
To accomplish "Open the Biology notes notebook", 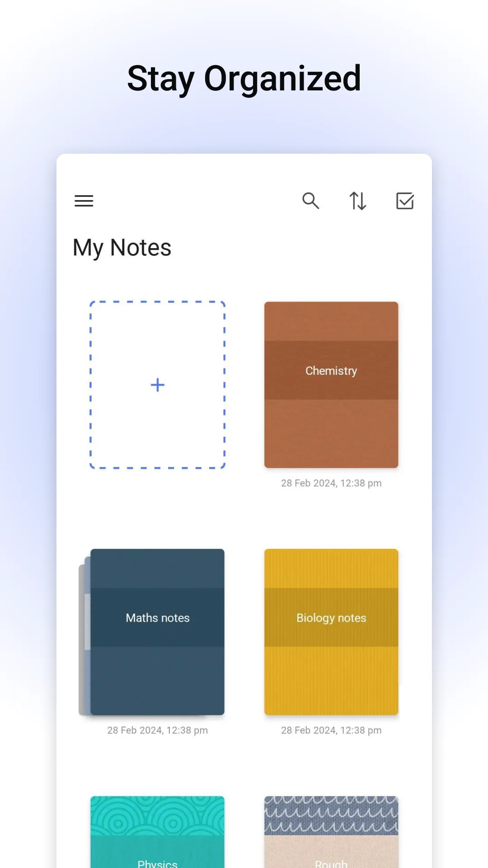I will point(331,632).
